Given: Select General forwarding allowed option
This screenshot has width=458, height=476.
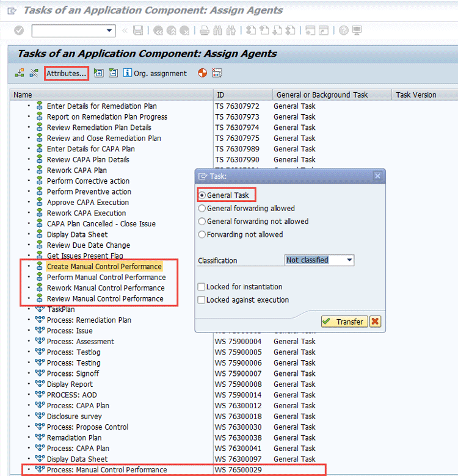Looking at the screenshot, I should 203,208.
